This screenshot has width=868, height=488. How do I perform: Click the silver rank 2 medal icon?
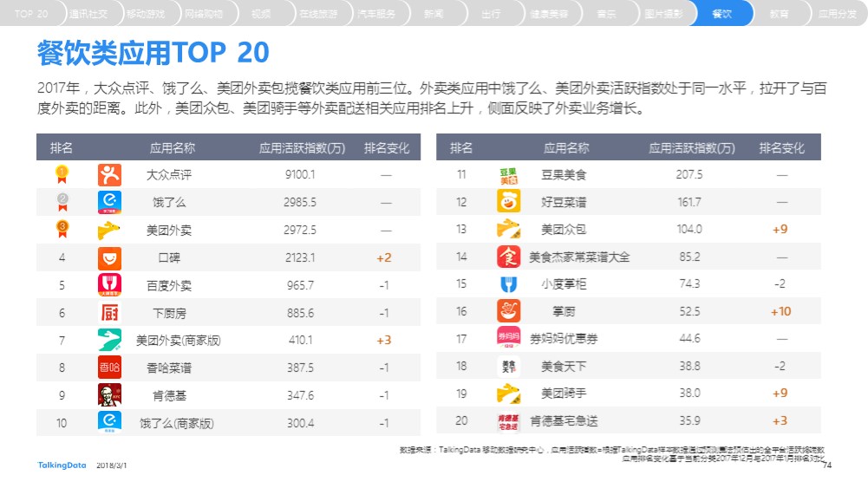coord(62,202)
